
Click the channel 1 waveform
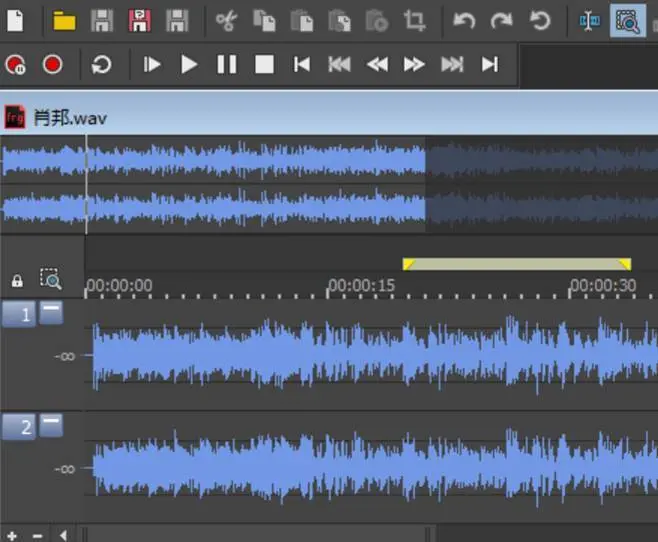pos(371,355)
